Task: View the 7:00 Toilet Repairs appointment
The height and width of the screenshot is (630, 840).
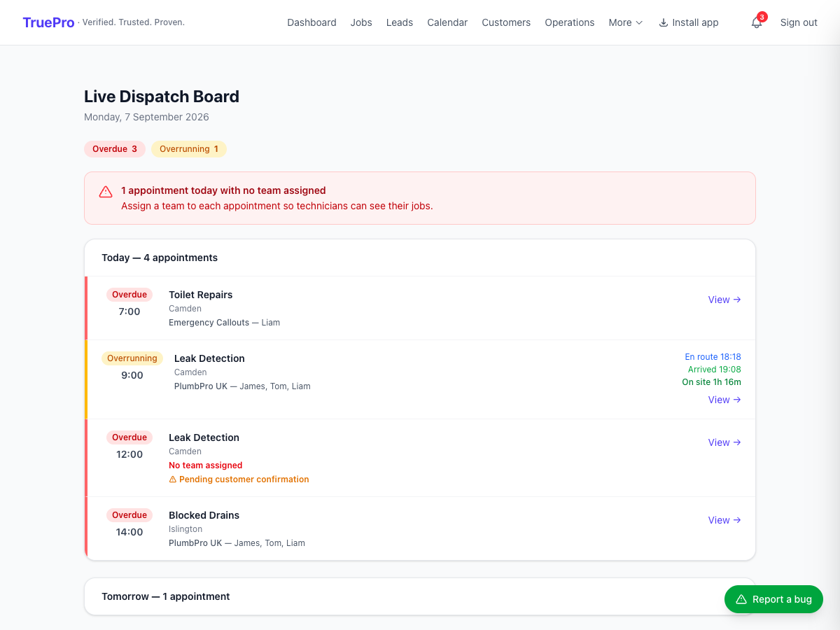Action: coord(724,300)
